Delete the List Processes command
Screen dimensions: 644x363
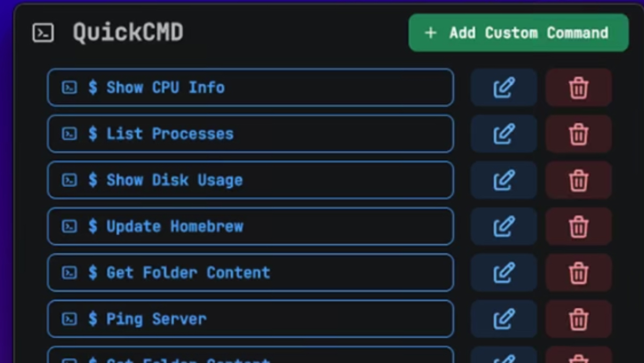579,134
